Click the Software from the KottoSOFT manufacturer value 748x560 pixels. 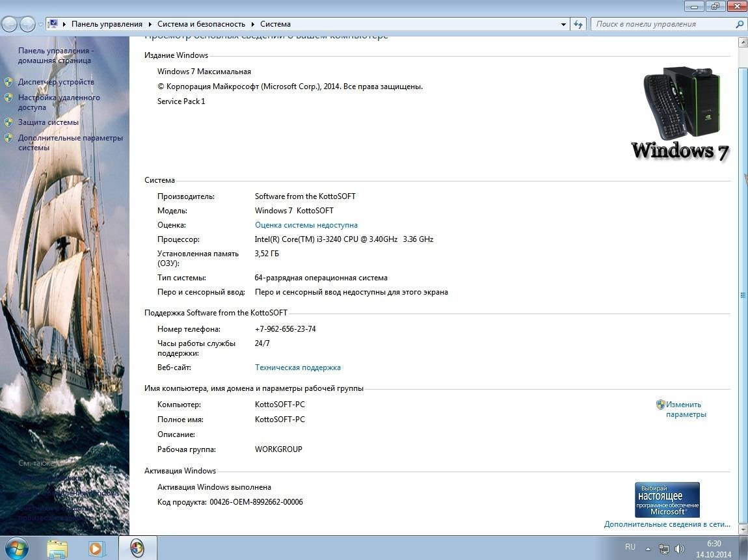[x=305, y=196]
